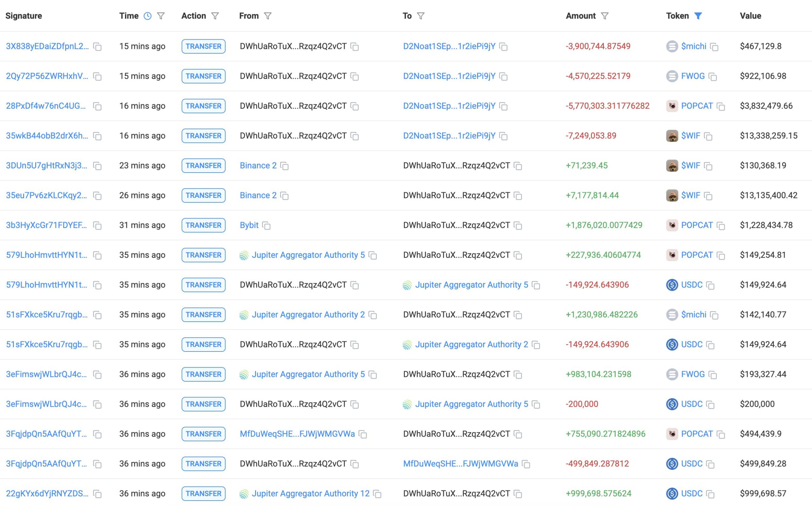The height and width of the screenshot is (506, 812).
Task: Open MfDuWeqSHE recipient address link
Action: click(460, 463)
